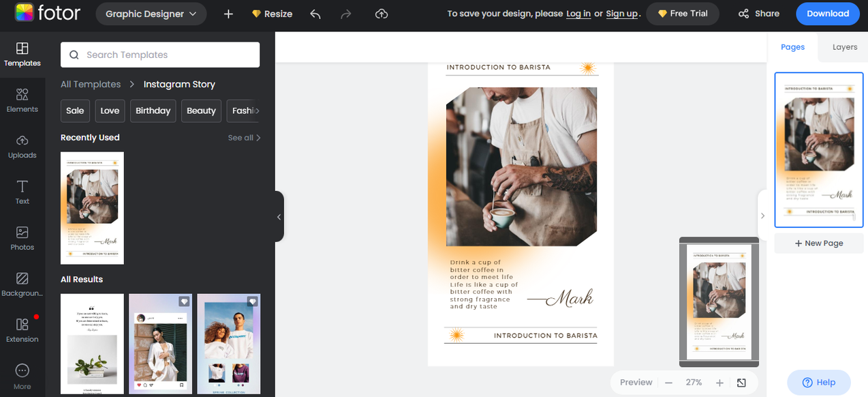The width and height of the screenshot is (868, 397).
Task: Open the Photos sidebar panel
Action: point(22,239)
